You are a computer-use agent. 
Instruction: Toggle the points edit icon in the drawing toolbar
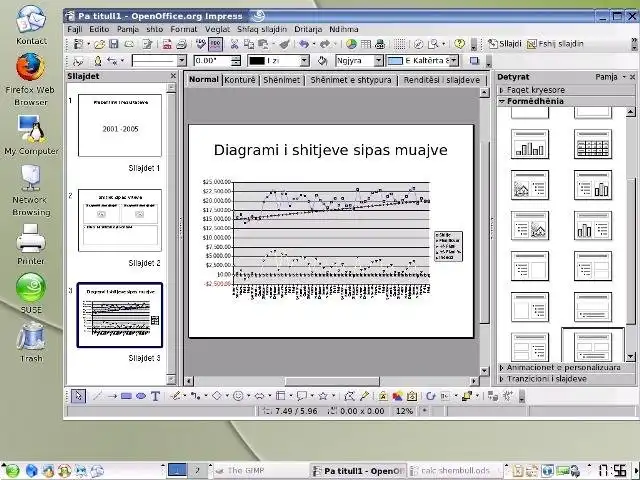349,396
